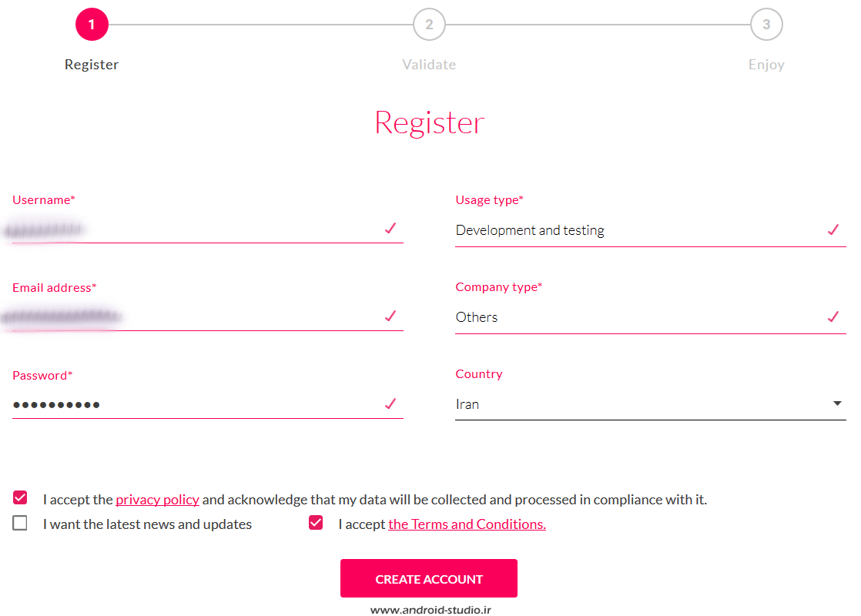The height and width of the screenshot is (616, 861).
Task: Expand the Country dropdown arrow
Action: pyautogui.click(x=837, y=403)
